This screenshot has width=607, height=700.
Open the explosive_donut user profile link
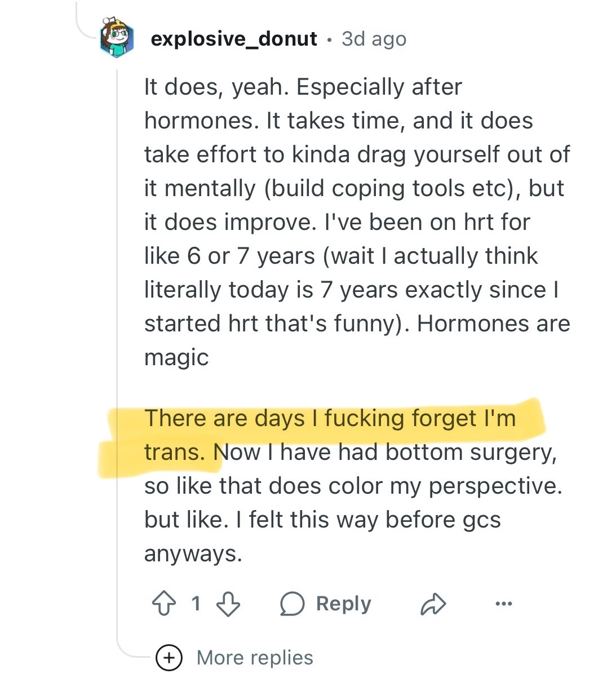pyautogui.click(x=234, y=39)
